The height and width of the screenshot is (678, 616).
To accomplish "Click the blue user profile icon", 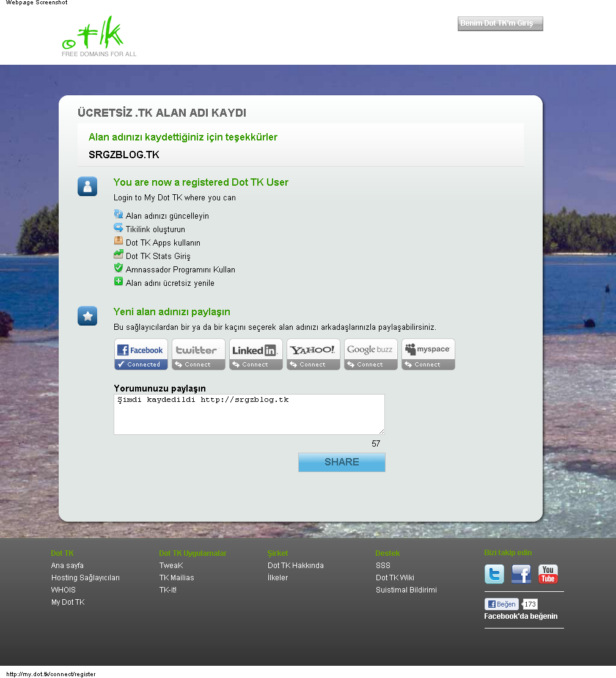I will click(87, 186).
